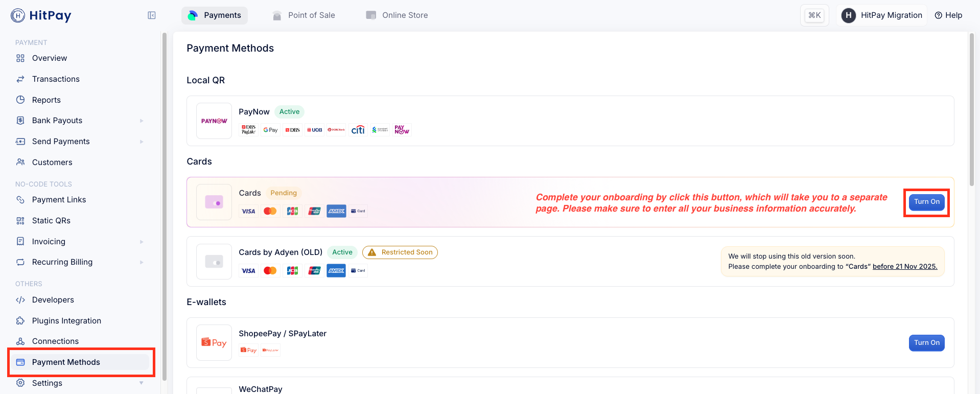Expand the Invoicing submenu arrow

point(142,242)
